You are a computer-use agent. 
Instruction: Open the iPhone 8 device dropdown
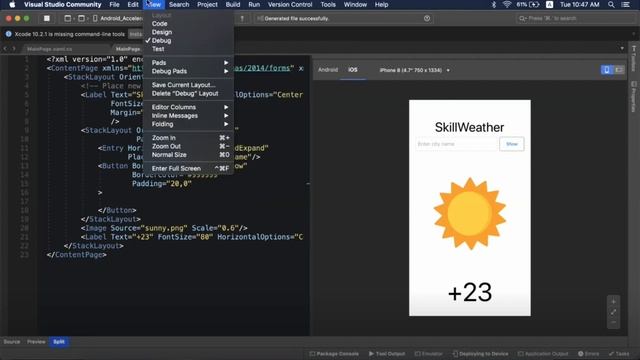tap(414, 70)
